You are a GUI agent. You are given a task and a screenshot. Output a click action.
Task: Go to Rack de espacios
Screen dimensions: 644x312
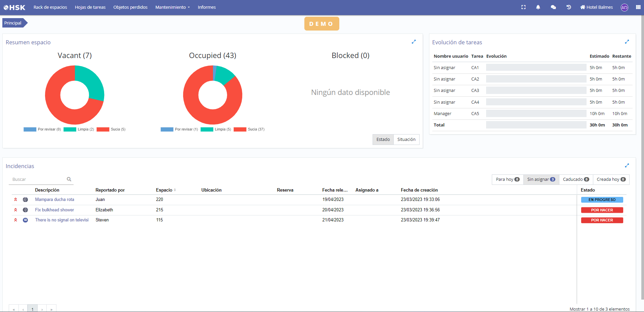50,7
